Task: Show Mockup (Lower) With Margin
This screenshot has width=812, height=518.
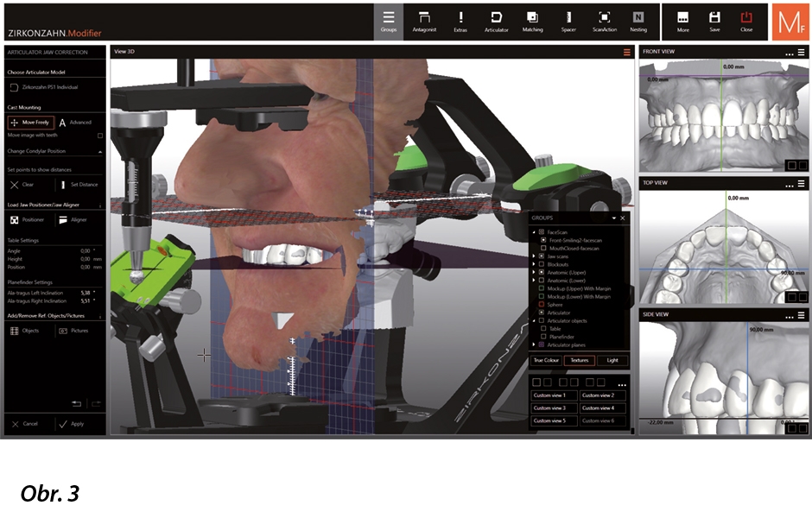Action: point(542,296)
